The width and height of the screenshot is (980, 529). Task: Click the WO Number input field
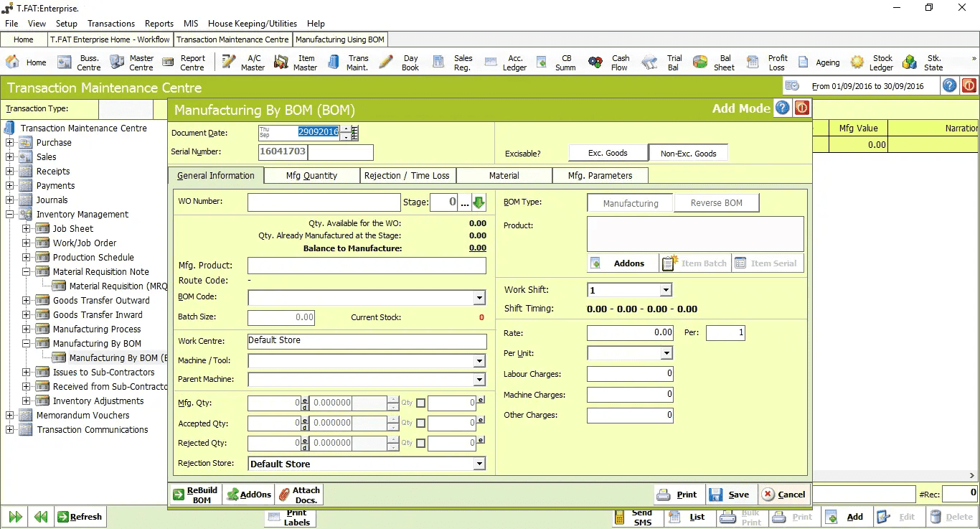pos(324,202)
